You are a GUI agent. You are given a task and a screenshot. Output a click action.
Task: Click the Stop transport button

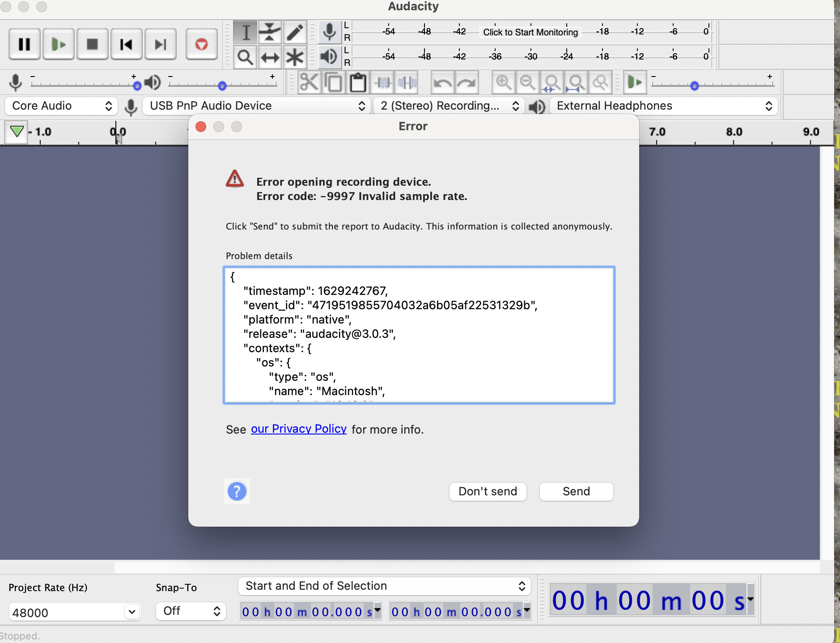pyautogui.click(x=93, y=44)
